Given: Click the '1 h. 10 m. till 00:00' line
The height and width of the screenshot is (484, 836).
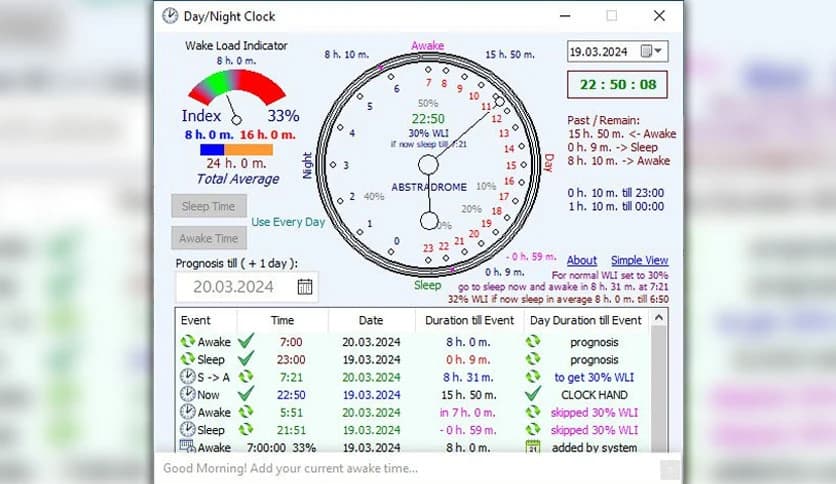Looking at the screenshot, I should tap(616, 206).
